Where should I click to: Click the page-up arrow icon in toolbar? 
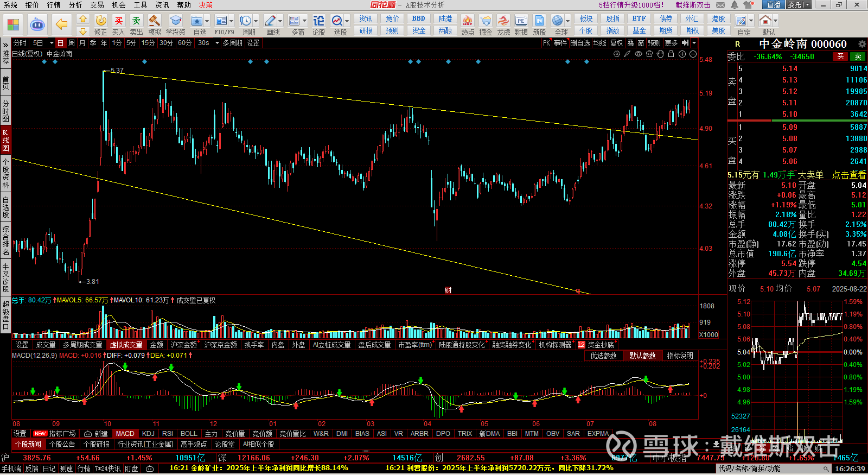coord(83,19)
